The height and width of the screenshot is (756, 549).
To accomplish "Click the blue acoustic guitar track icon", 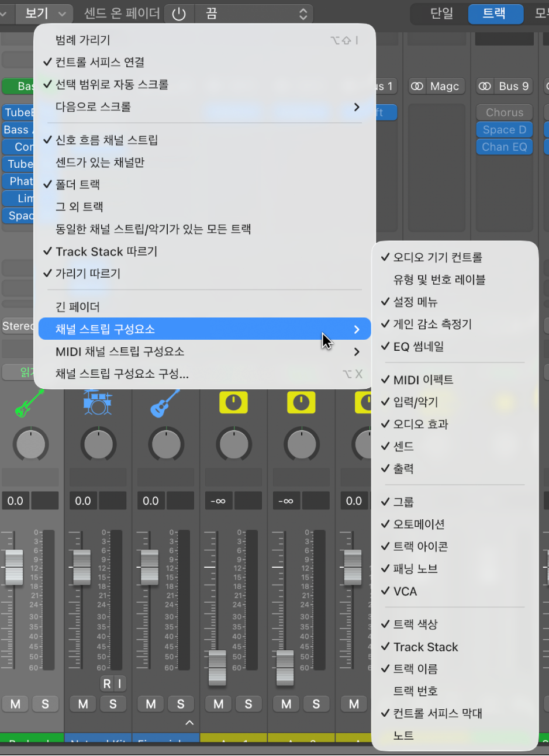I will [165, 403].
